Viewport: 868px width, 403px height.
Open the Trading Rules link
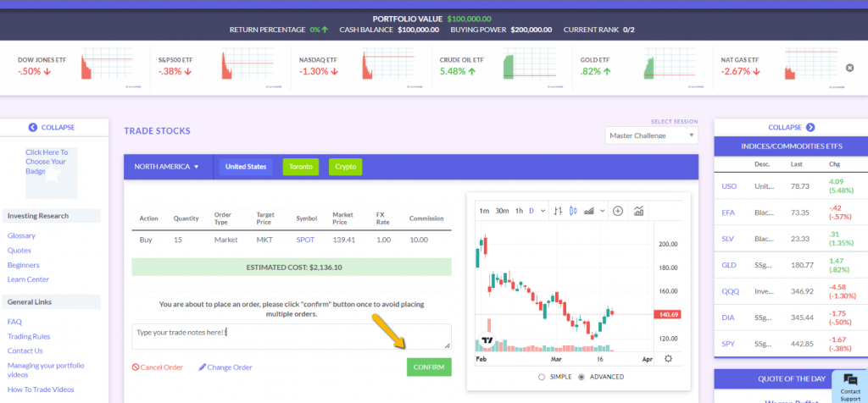pyautogui.click(x=29, y=336)
